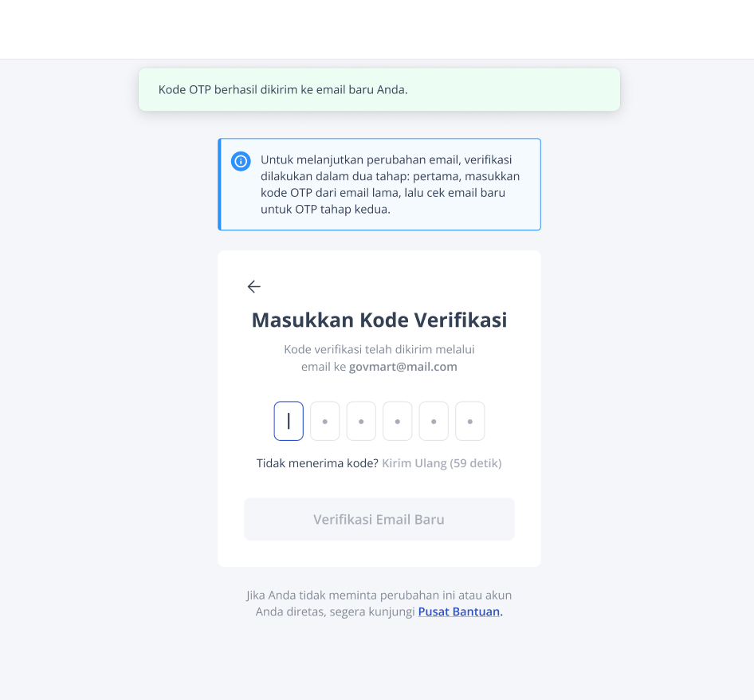Click the 59 detik countdown timer
The image size is (754, 700).
(x=476, y=463)
